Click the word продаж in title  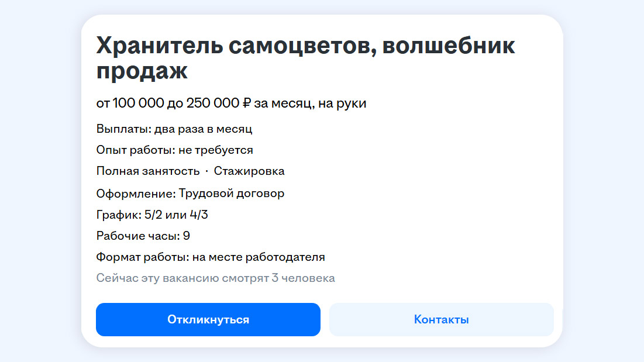pos(142,71)
